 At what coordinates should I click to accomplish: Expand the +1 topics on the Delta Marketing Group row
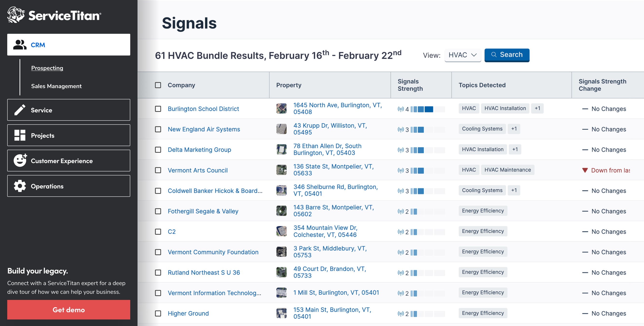[x=515, y=149]
